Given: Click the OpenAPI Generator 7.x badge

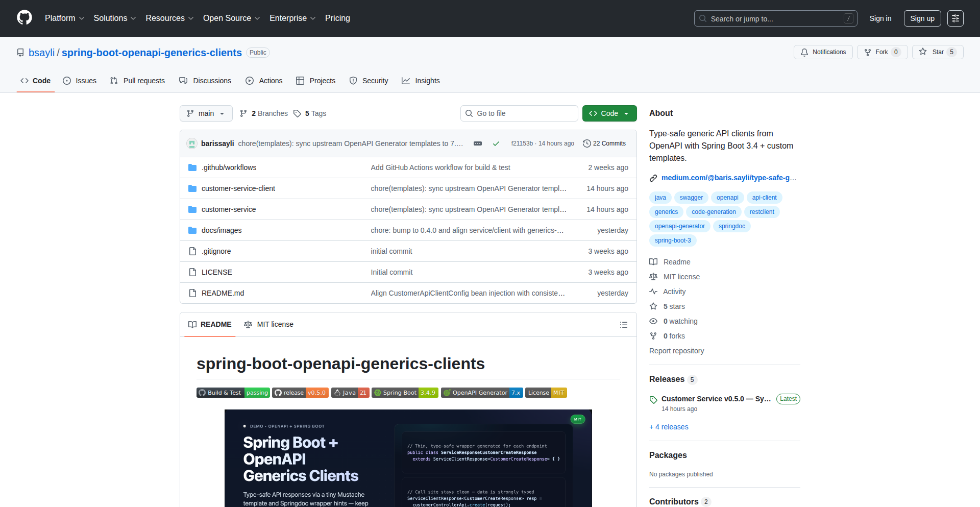Looking at the screenshot, I should 482,393.
